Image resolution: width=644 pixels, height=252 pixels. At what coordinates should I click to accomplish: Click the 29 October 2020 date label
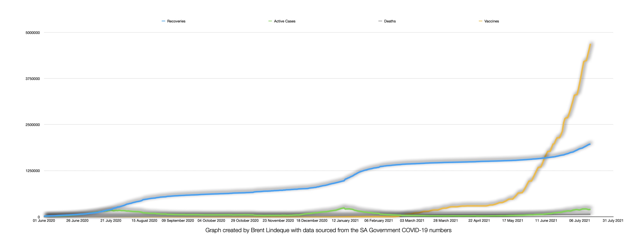tap(245, 221)
